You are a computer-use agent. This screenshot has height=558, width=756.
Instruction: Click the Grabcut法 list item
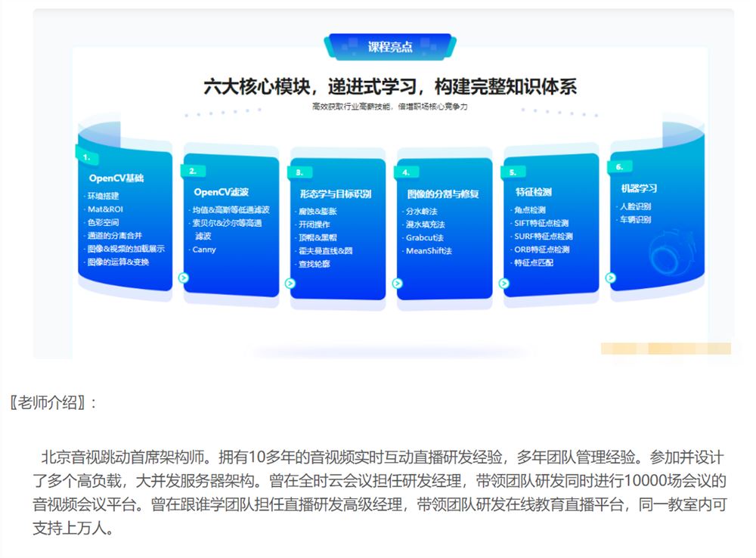[x=425, y=237]
